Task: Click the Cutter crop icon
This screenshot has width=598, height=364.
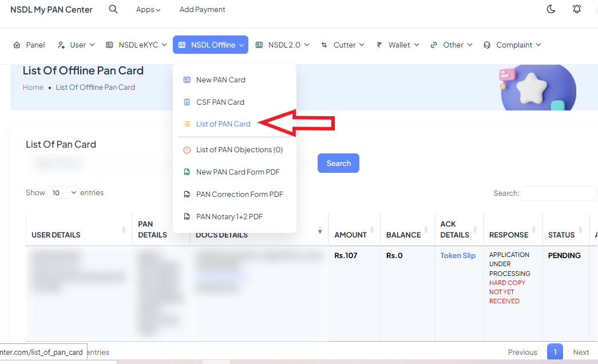Action: [x=324, y=45]
